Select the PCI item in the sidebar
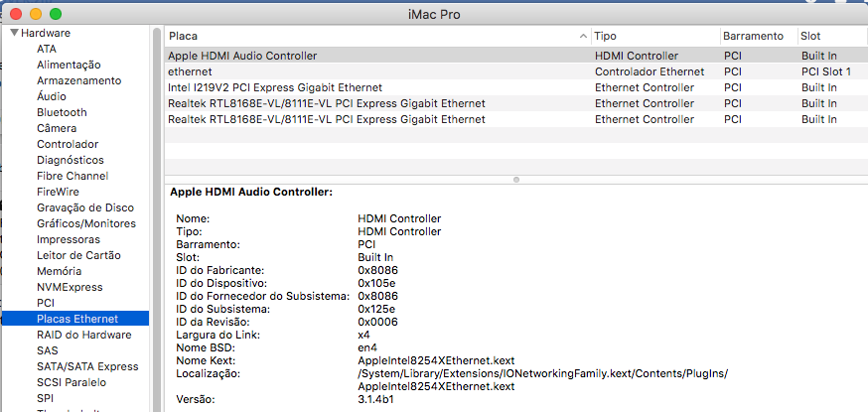The width and height of the screenshot is (868, 412). click(46, 303)
